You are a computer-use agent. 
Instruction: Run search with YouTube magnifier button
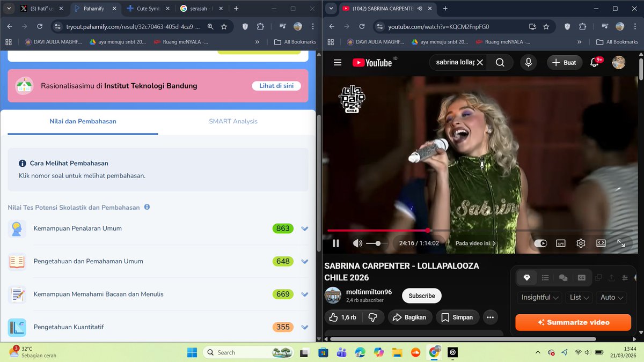(x=500, y=62)
